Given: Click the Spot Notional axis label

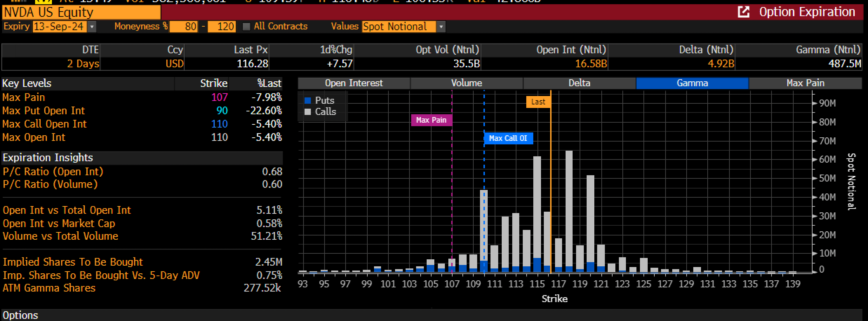Looking at the screenshot, I should (852, 182).
